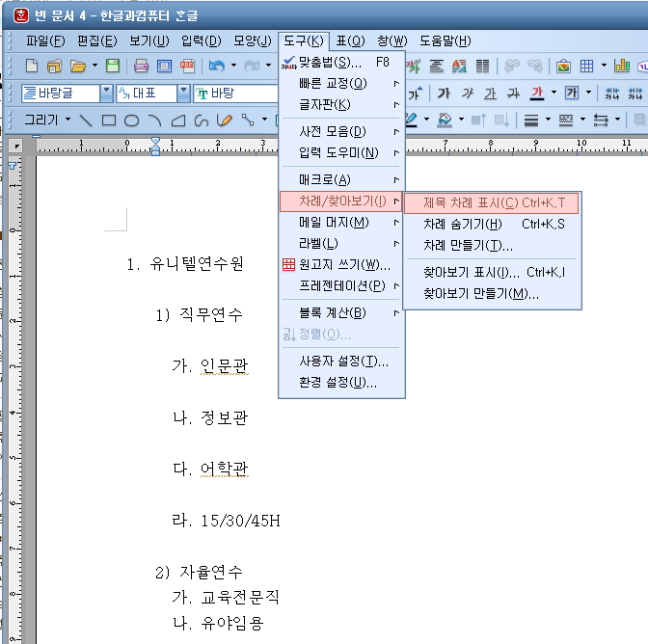Select 차례 숨기기(H) submenu item
This screenshot has width=648, height=644.
pyautogui.click(x=492, y=225)
